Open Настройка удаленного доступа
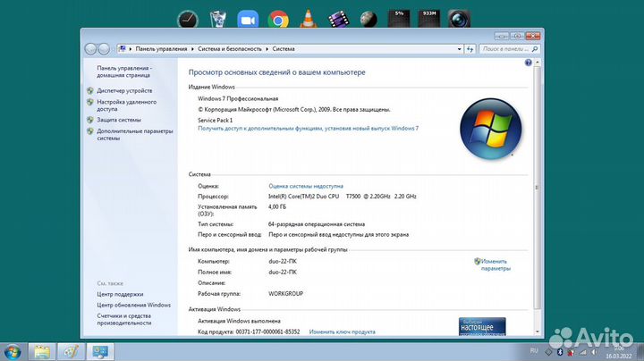 126,105
